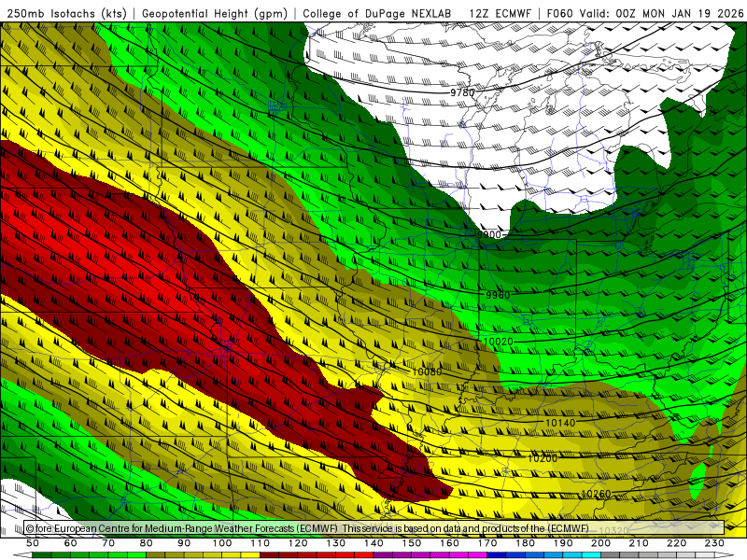Click the 50 knot scale label
This screenshot has height=560, width=747.
(33, 543)
